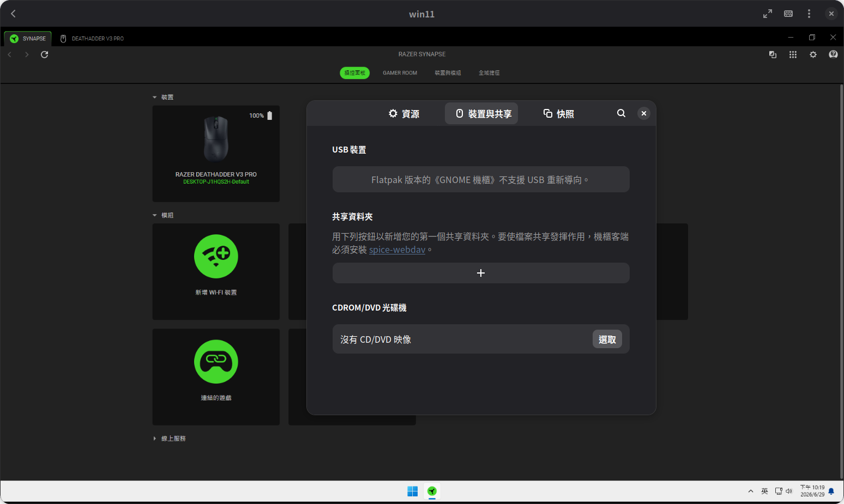This screenshot has width=844, height=504.
Task: Open network status tray icon
Action: click(778, 491)
